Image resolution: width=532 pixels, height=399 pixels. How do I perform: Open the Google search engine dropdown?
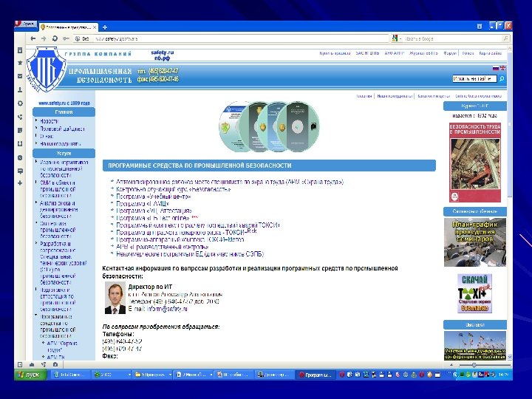(396, 38)
